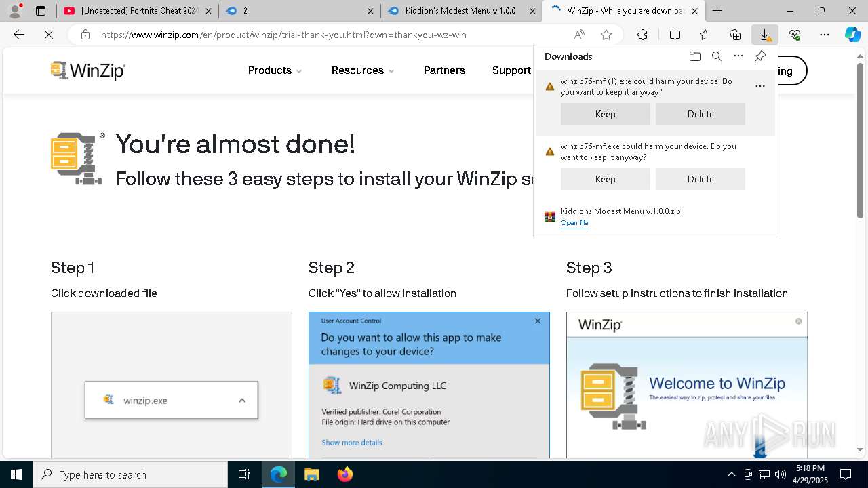Open downloads folder from Downloads panel
Viewport: 868px width, 488px height.
pyautogui.click(x=694, y=56)
